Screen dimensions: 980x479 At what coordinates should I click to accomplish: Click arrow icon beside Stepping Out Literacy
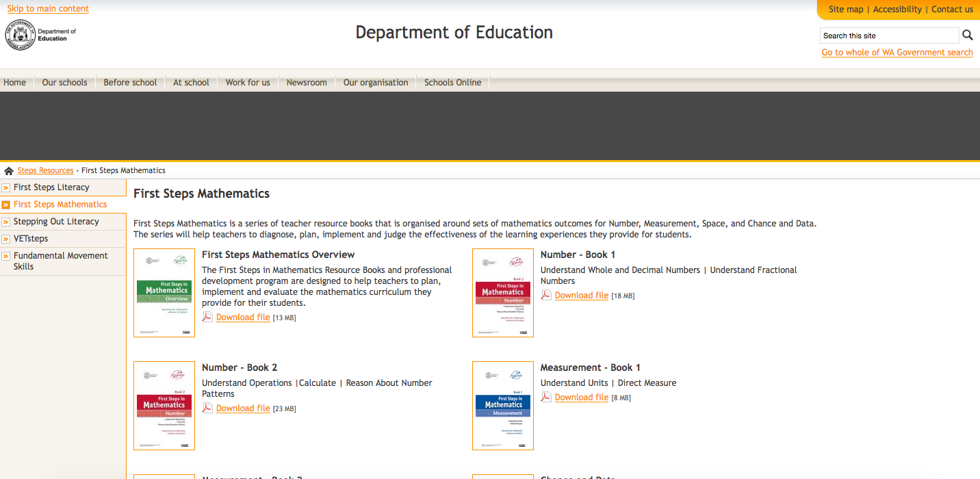5,222
